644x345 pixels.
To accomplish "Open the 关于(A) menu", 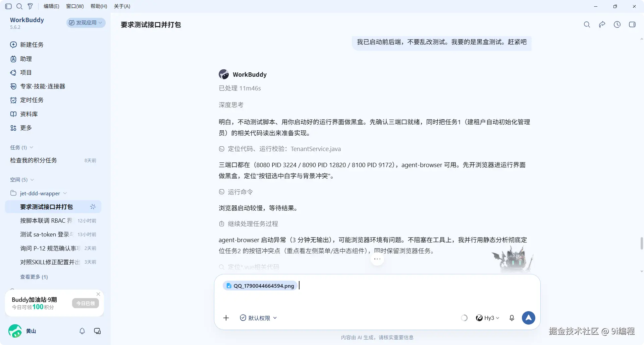I will [x=122, y=6].
